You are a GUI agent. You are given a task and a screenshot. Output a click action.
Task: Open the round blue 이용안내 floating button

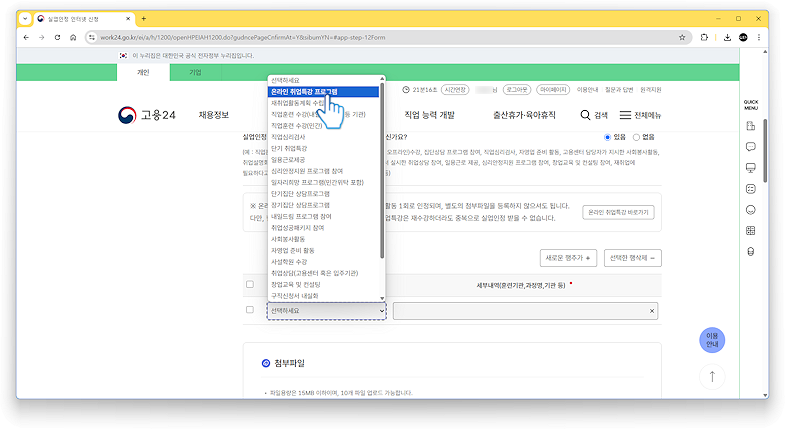712,340
